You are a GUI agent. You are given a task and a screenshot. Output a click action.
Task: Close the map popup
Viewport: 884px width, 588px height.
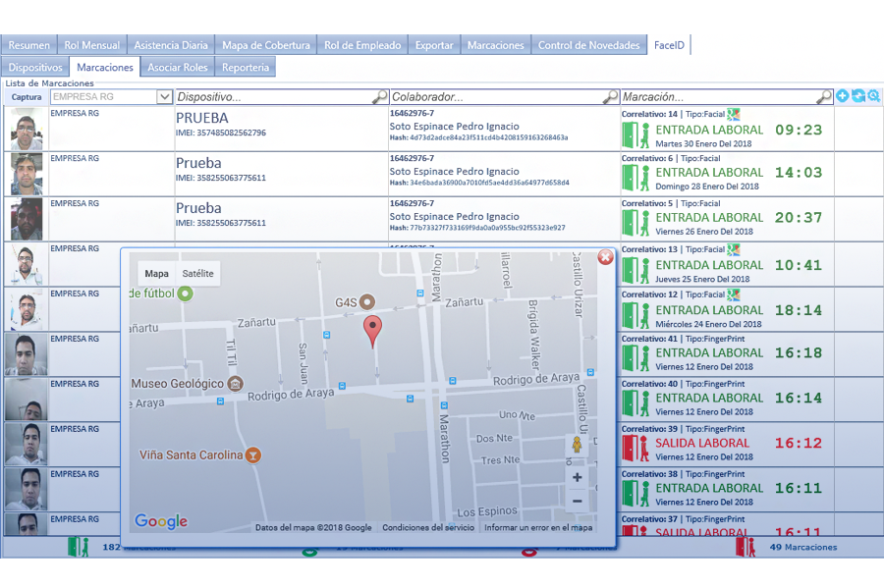[605, 257]
